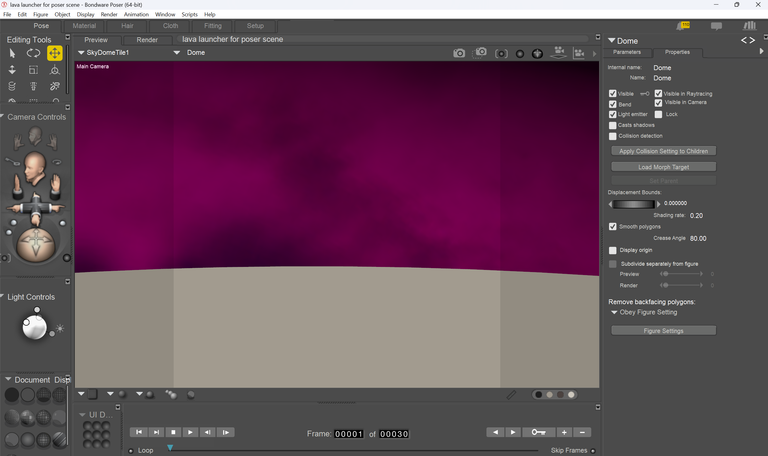
Task: Toggle Visible in Raytracing checkbox
Action: point(658,93)
